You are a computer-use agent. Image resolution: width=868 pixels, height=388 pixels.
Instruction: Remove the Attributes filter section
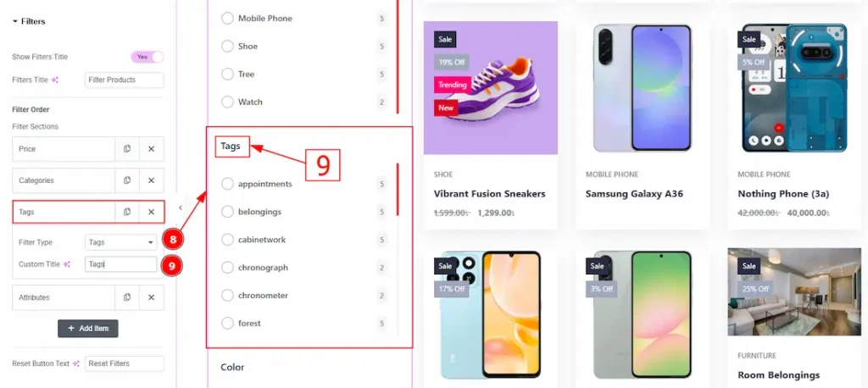click(x=151, y=297)
